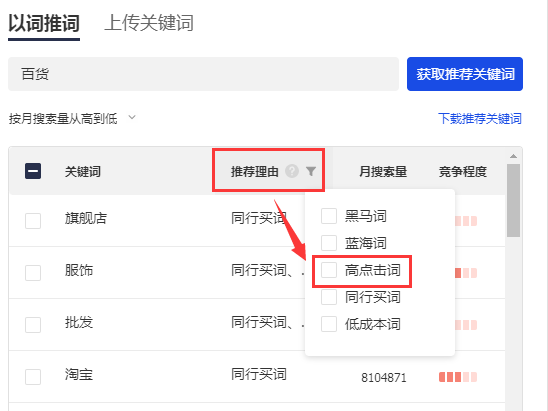This screenshot has width=548, height=411.
Task: Select the 旗舰店 keyword row checkbox
Action: [x=33, y=221]
